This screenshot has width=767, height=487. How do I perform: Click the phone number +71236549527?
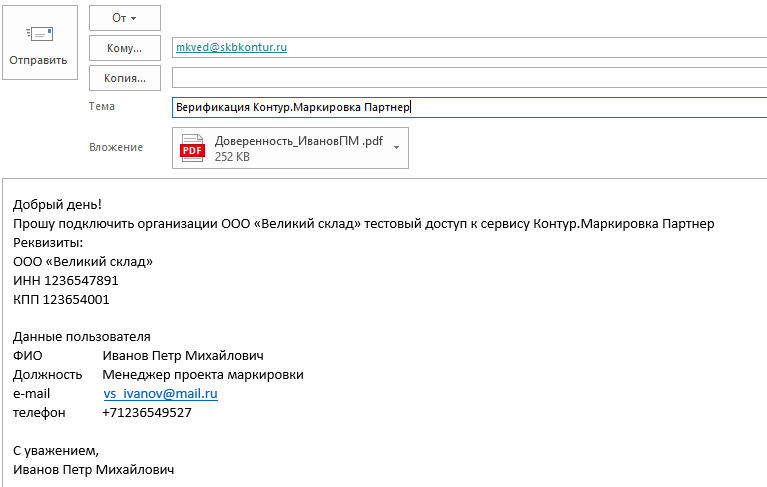tap(147, 413)
